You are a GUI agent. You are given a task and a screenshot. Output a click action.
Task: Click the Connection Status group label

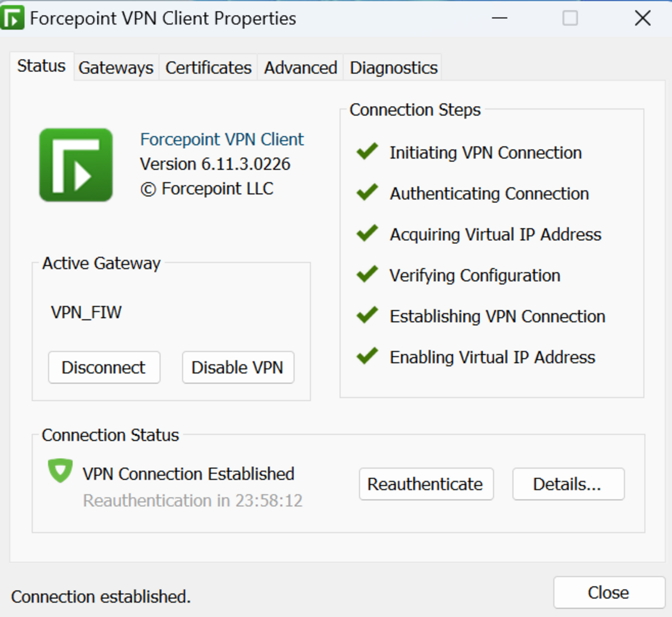pos(110,435)
